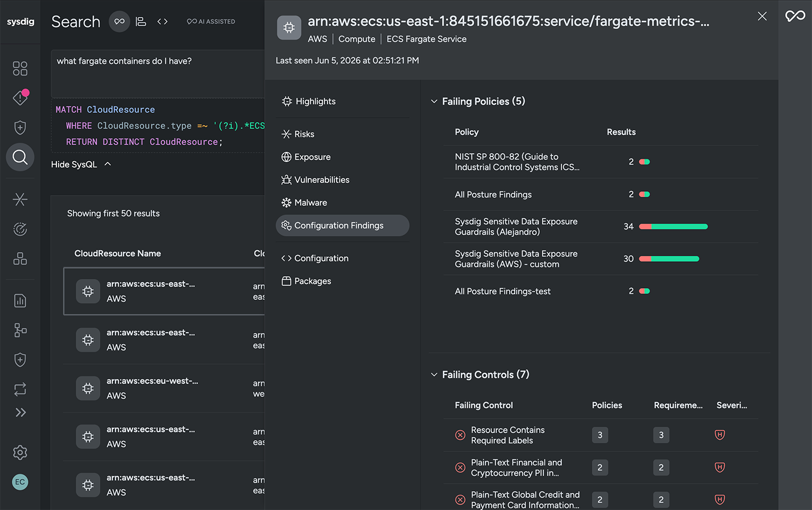Open the reports chart icon in sidebar
812x510 pixels.
(20, 300)
